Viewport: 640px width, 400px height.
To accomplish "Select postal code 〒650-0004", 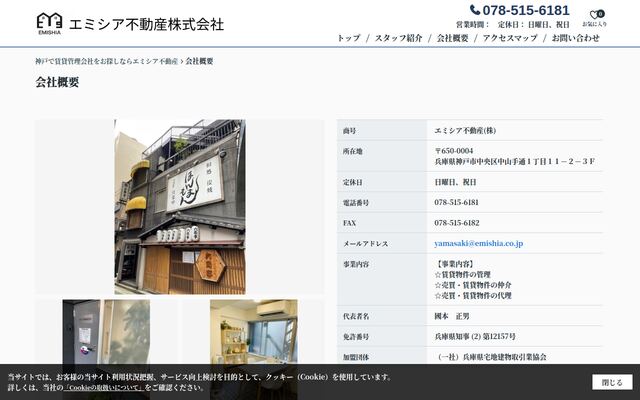I will click(454, 151).
